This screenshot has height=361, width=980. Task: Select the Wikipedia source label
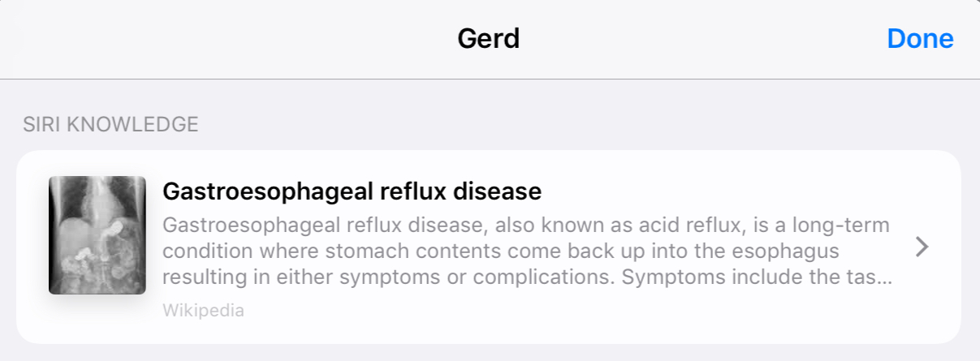coord(203,310)
